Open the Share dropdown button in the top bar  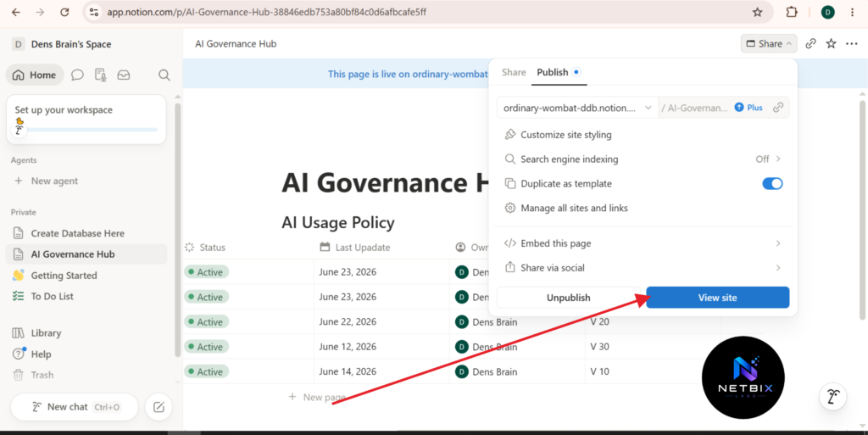point(769,44)
